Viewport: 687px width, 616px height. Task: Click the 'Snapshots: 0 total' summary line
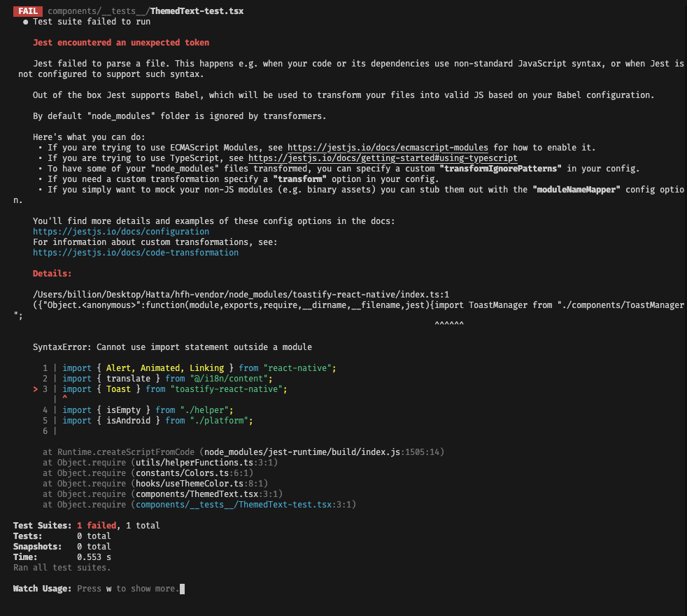[x=62, y=547]
